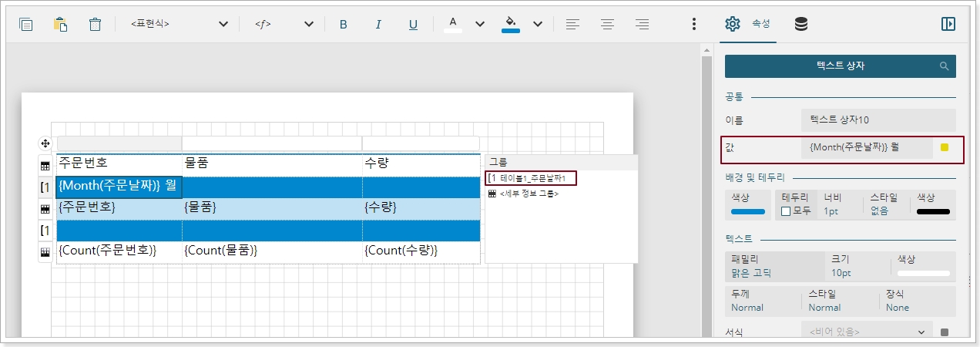Expand the 서식 format dropdown

point(922,332)
